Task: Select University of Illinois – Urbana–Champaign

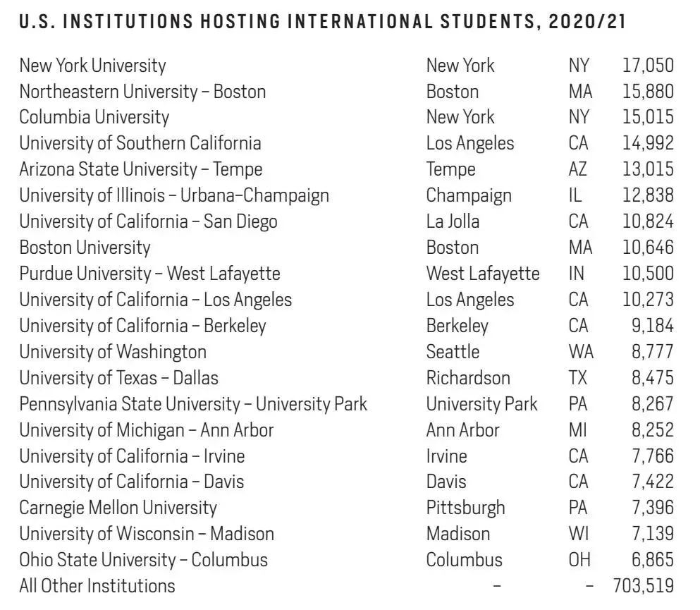Action: (173, 195)
